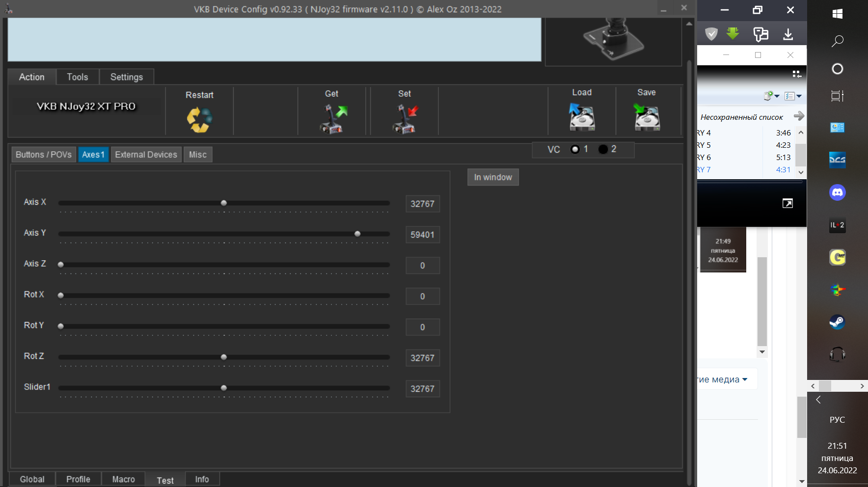The image size is (868, 487).
Task: Click the Axis X value field
Action: click(x=422, y=204)
